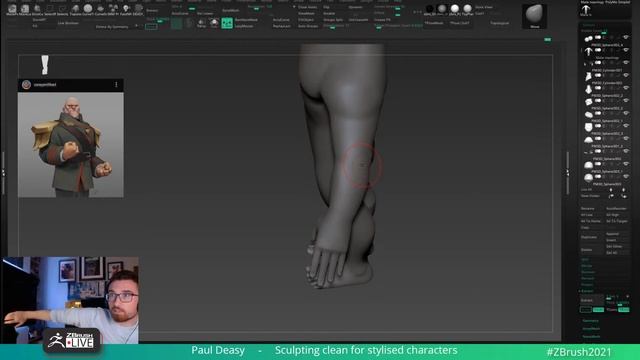Expand the NanoMesh section
Viewport: 640px width, 360px height.
tap(591, 337)
